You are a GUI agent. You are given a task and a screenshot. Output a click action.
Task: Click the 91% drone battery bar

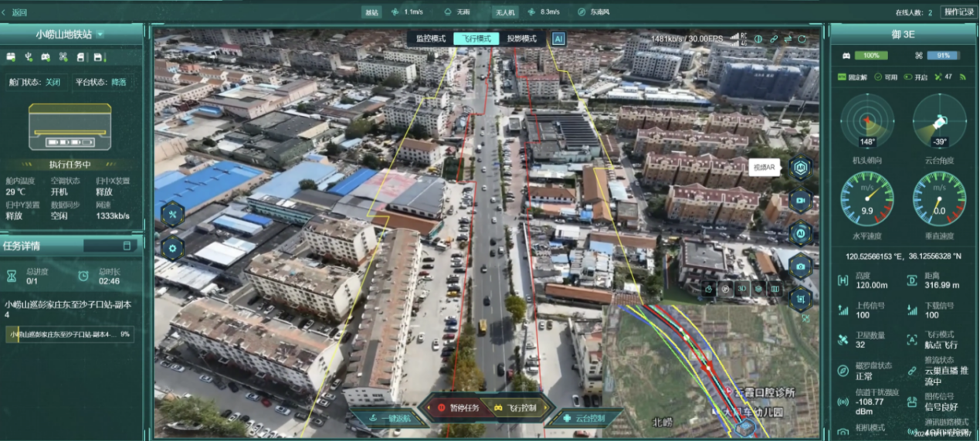coord(944,56)
